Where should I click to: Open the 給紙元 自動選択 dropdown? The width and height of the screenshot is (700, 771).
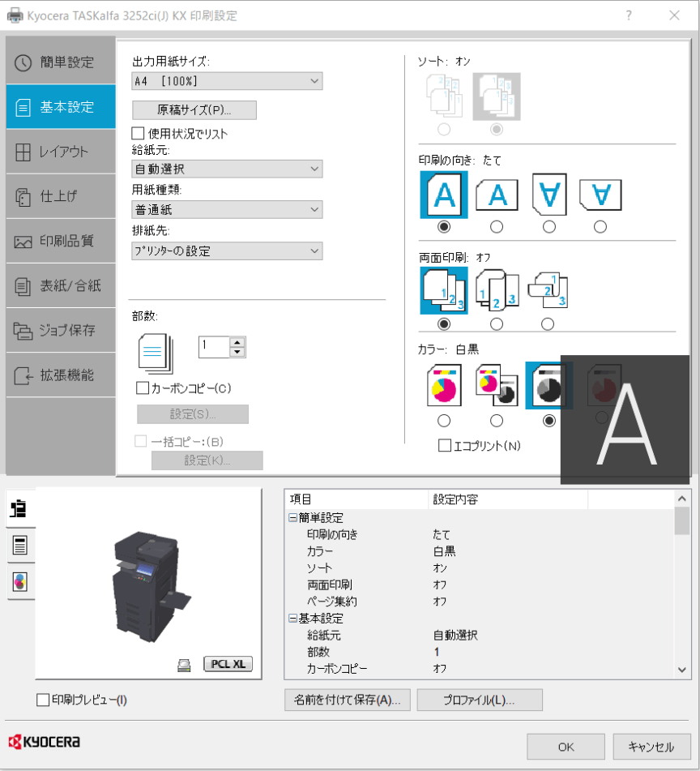tap(227, 169)
